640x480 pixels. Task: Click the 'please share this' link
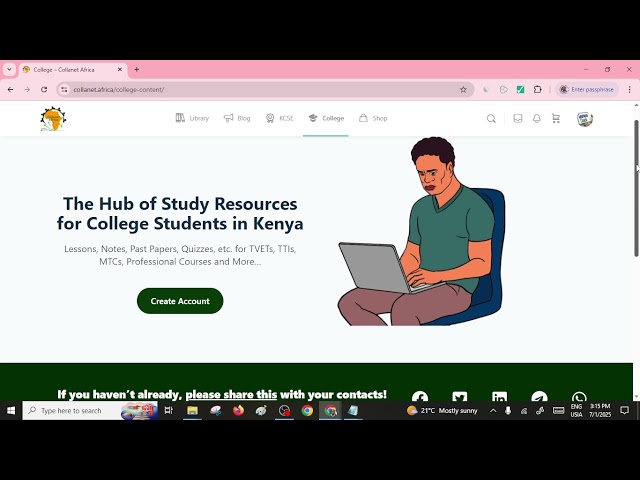[x=231, y=395]
